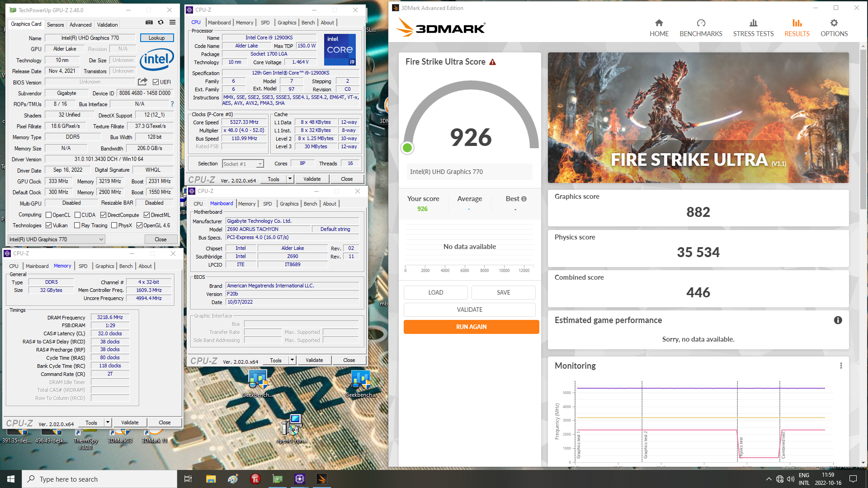The image size is (868, 488).
Task: Open the GPU-Z hamburger menu
Action: point(172,22)
